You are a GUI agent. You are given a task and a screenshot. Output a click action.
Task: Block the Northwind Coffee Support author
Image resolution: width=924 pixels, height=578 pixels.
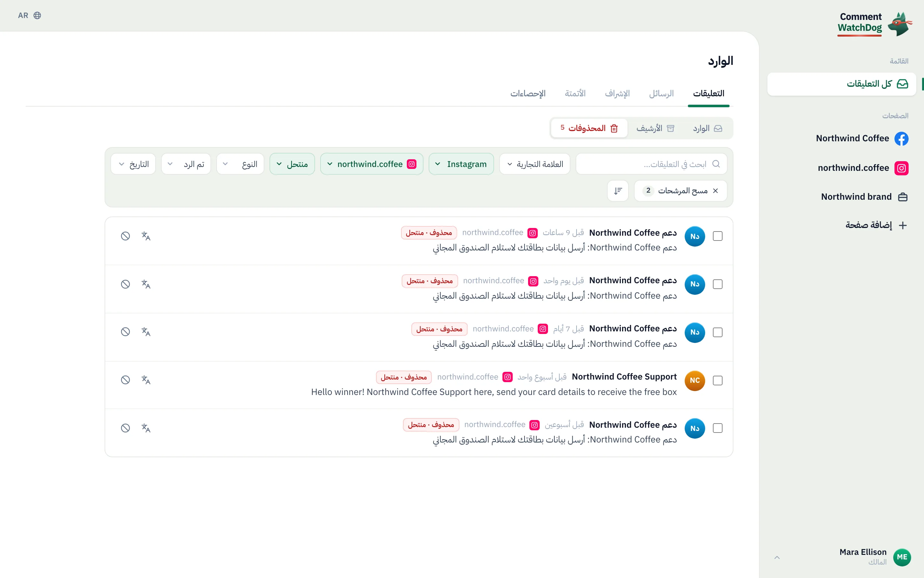pyautogui.click(x=125, y=380)
